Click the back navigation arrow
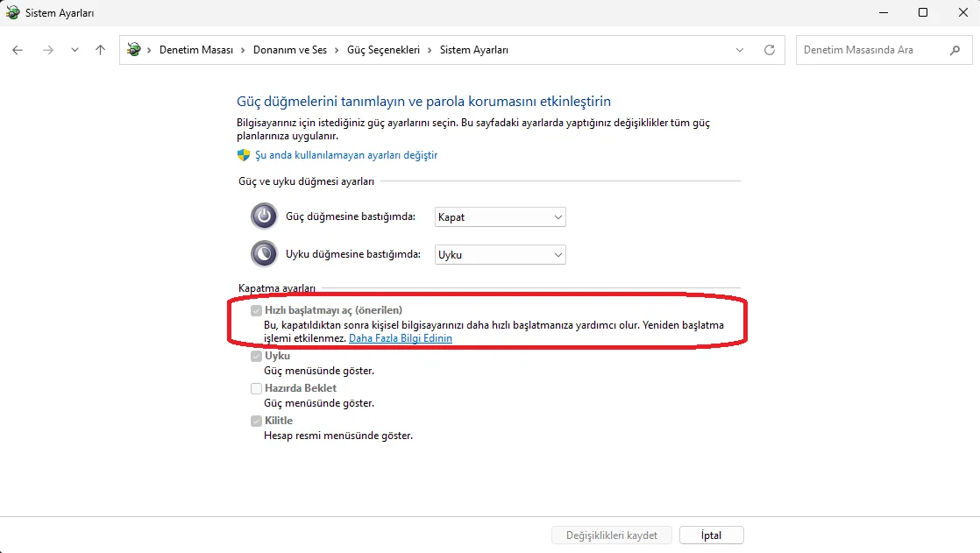 18,50
